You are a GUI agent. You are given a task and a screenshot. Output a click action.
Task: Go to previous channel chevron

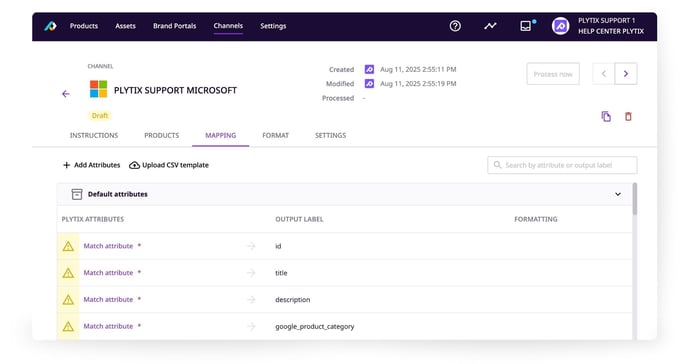(x=604, y=74)
